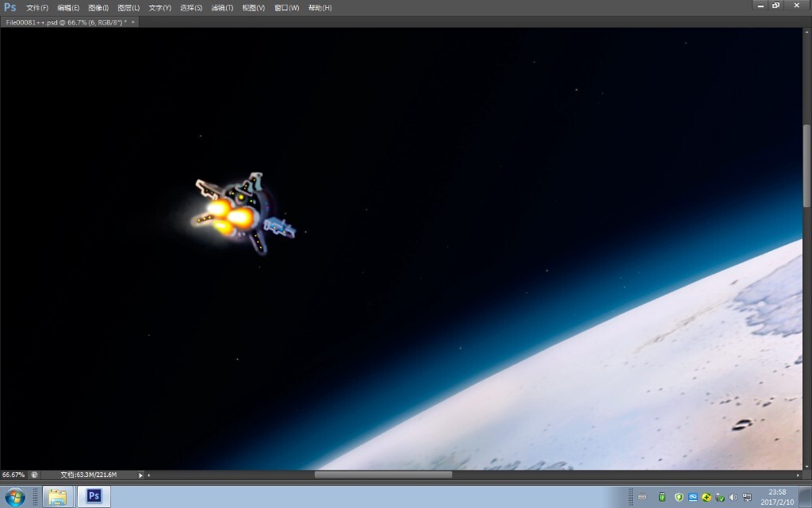Close the Photoshop window
812x508 pixels.
[796, 6]
